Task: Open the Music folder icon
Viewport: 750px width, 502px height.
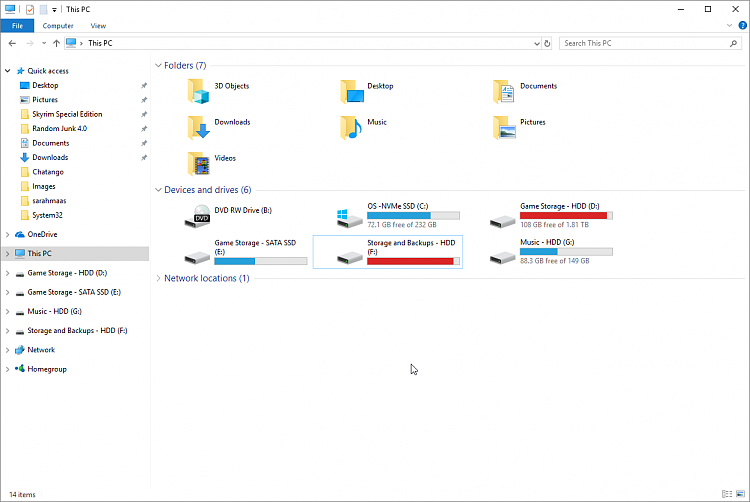Action: pyautogui.click(x=351, y=127)
